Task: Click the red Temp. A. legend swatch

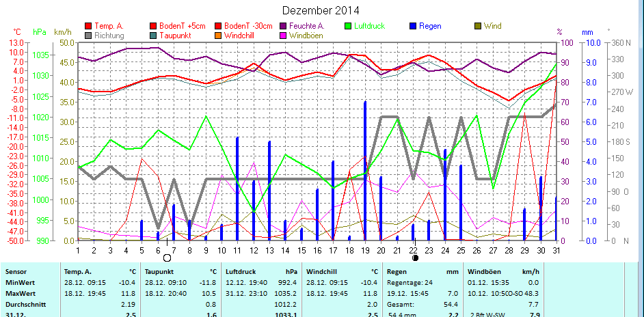Action: [x=88, y=26]
